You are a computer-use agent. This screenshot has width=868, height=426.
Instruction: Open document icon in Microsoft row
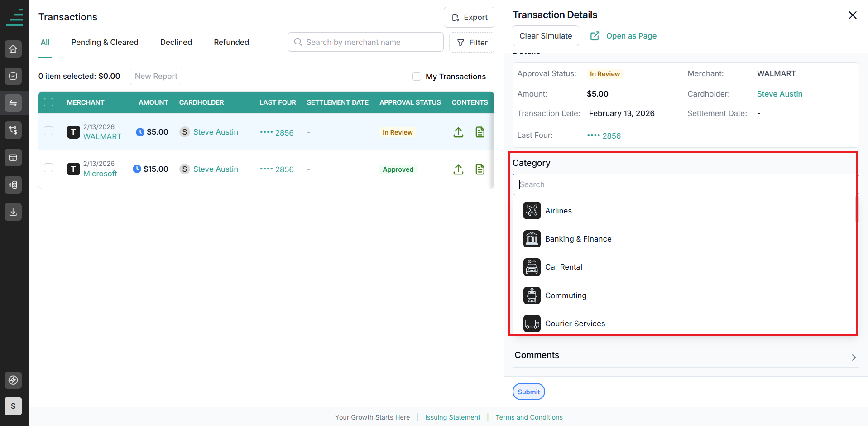[x=480, y=169]
